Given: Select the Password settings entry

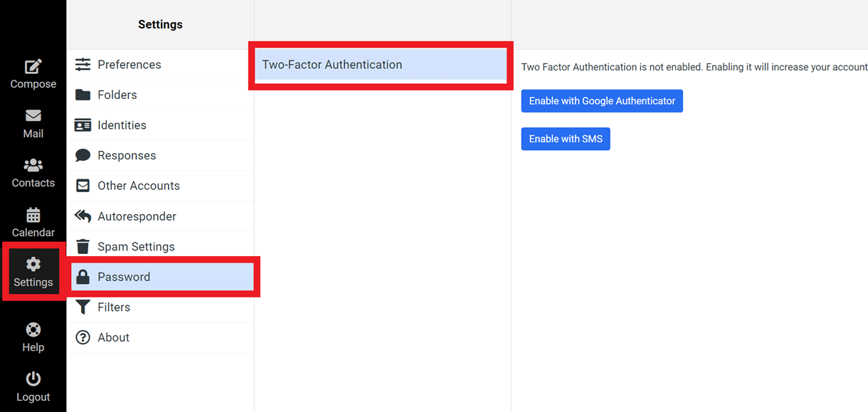Looking at the screenshot, I should [x=162, y=277].
